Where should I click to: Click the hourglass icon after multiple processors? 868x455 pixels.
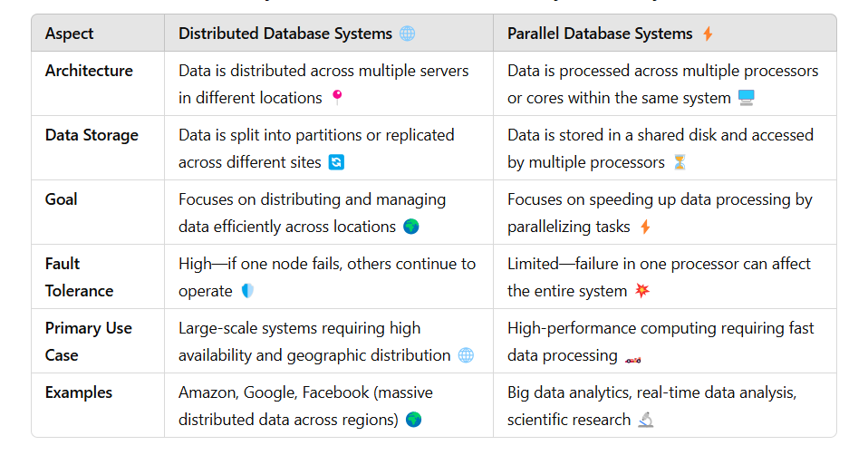point(680,162)
